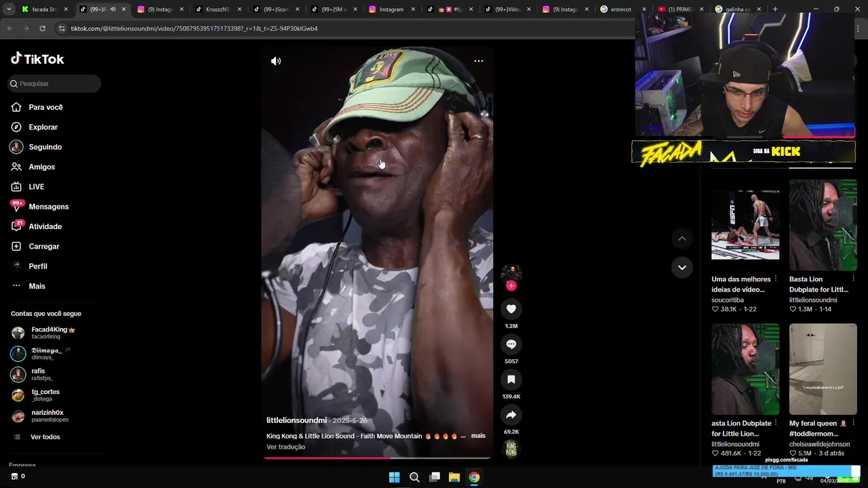Click the Atividade notification icon
Screen dimensions: 868x488
(x=16, y=226)
